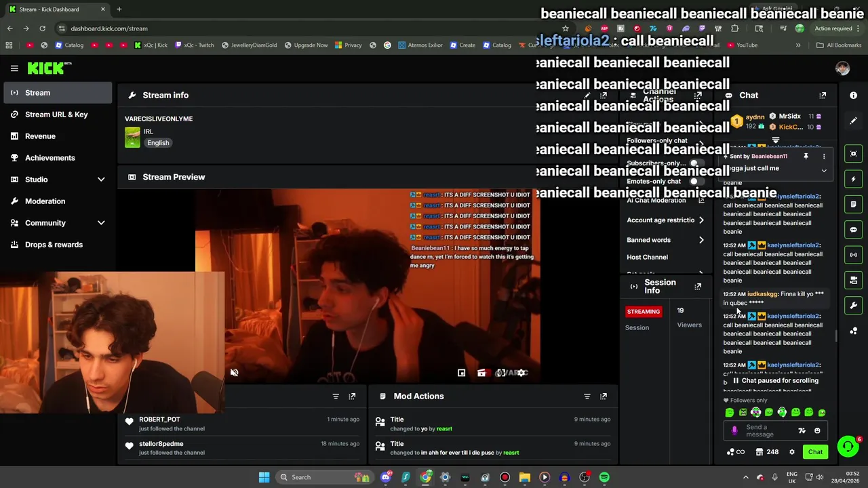Click the browser address bar
The image size is (868, 488).
pos(305,28)
